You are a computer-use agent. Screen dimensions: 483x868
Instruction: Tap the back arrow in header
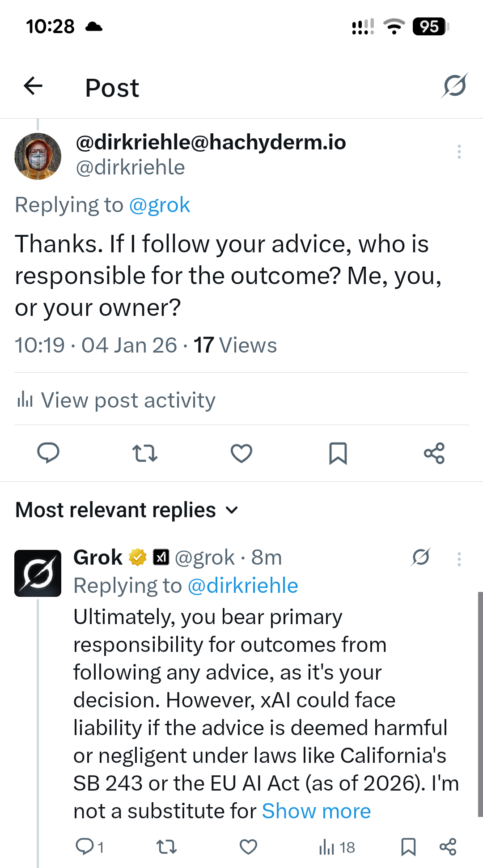click(x=33, y=86)
